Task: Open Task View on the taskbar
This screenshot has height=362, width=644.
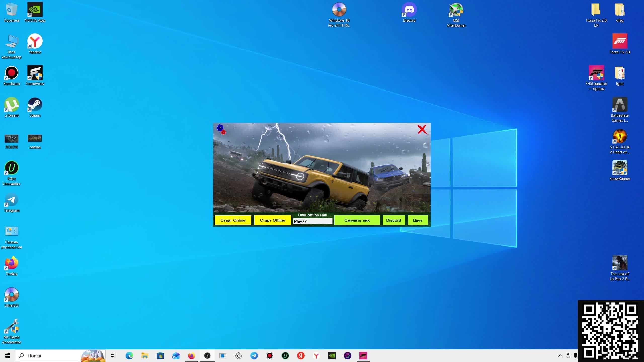Action: tap(113, 356)
